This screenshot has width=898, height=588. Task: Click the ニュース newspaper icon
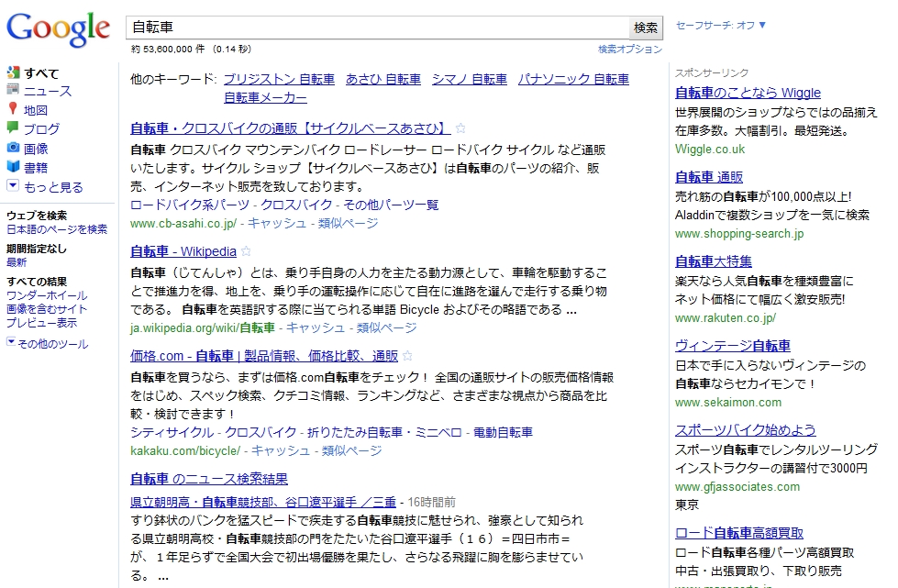tap(13, 89)
